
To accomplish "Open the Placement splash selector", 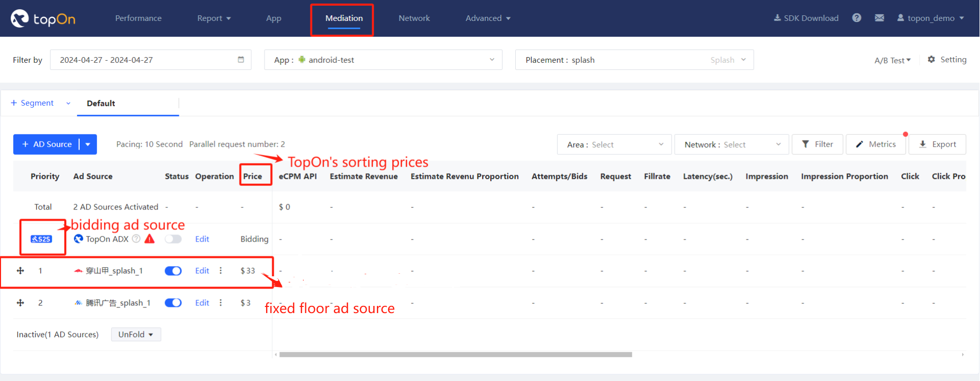I will [x=634, y=60].
